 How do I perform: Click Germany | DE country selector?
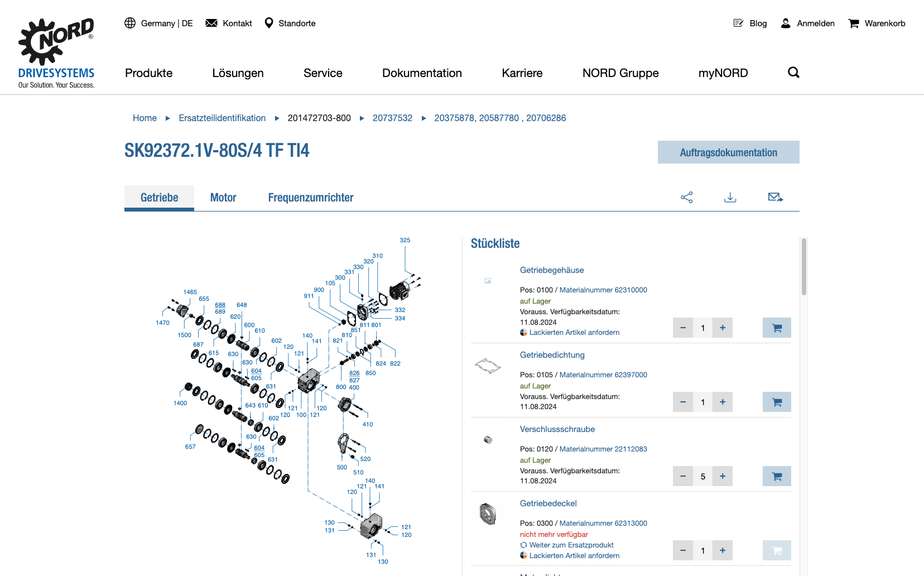tap(167, 23)
